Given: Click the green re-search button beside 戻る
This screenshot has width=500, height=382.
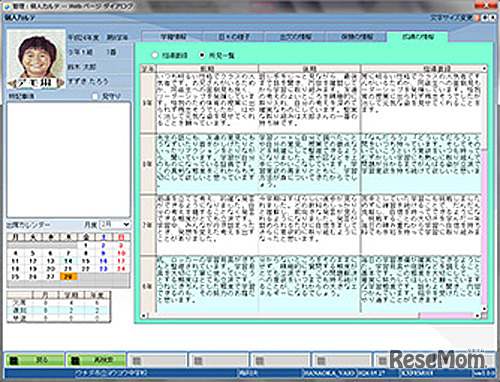Looking at the screenshot, I should 96,360.
